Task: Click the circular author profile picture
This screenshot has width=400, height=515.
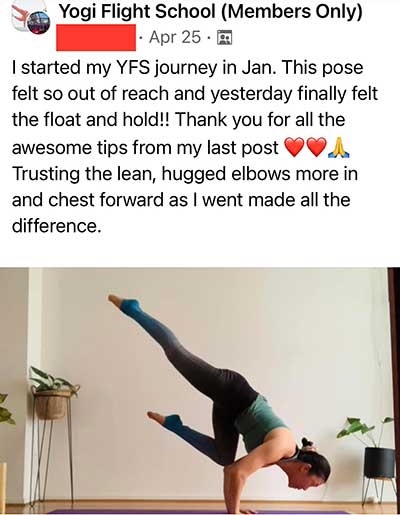Action: pos(38,22)
